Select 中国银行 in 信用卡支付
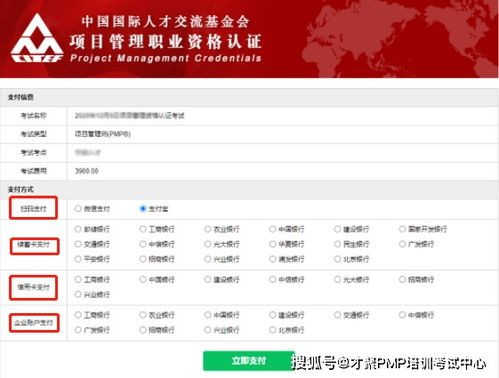 point(143,279)
